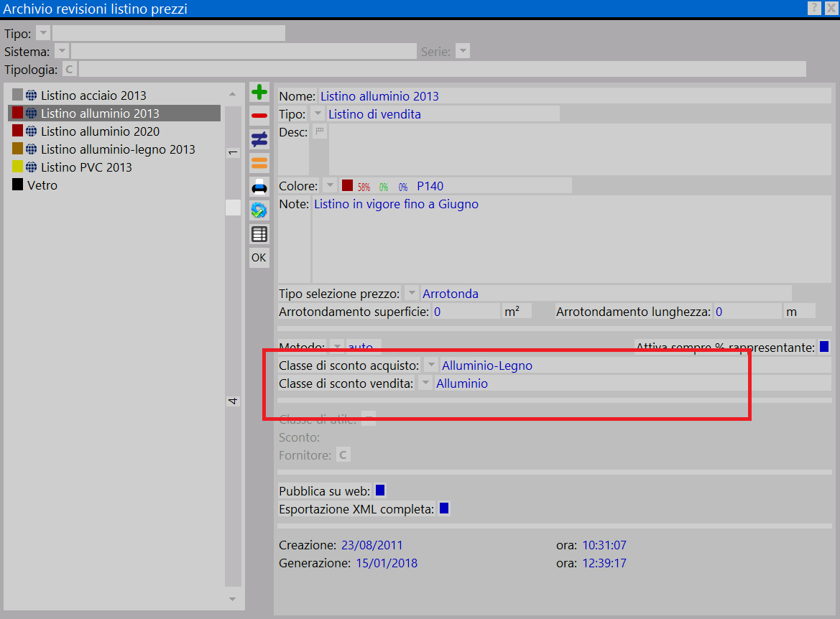Click black swatch next to Vetro
The width and height of the screenshot is (840, 619).
[x=18, y=185]
